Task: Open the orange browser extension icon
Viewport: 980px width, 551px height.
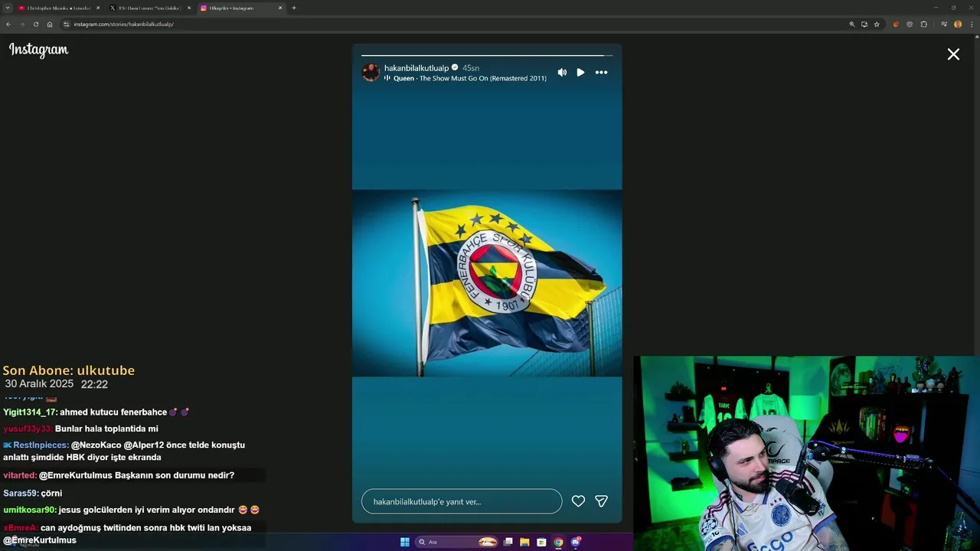Action: click(896, 24)
